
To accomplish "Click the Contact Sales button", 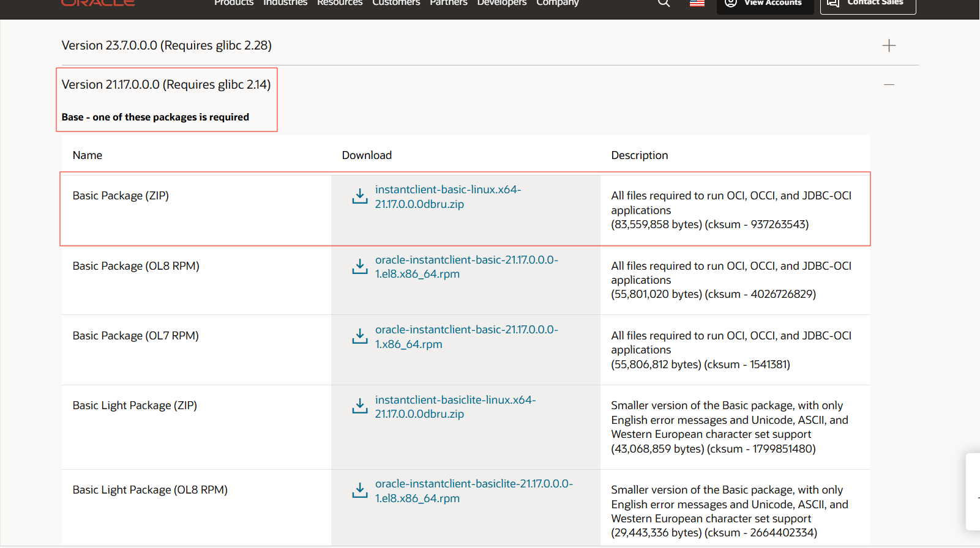I will [867, 4].
